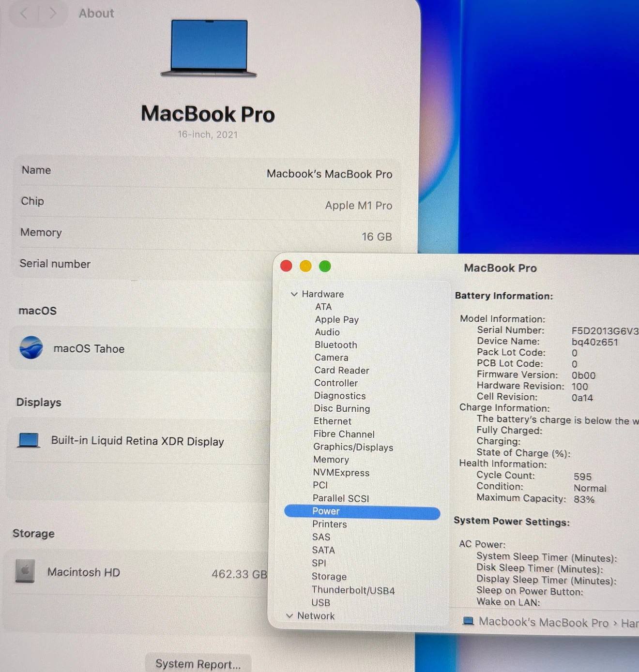
Task: Select Graphics/Displays in the sidebar
Action: (x=353, y=447)
